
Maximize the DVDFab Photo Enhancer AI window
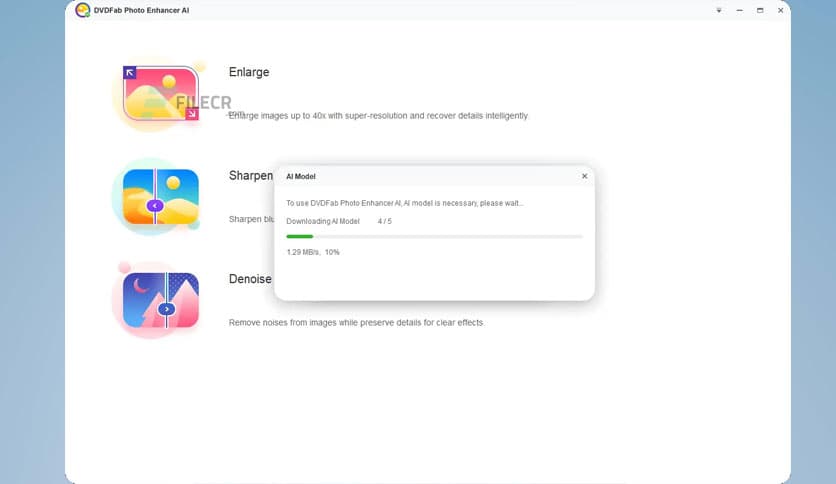point(760,10)
